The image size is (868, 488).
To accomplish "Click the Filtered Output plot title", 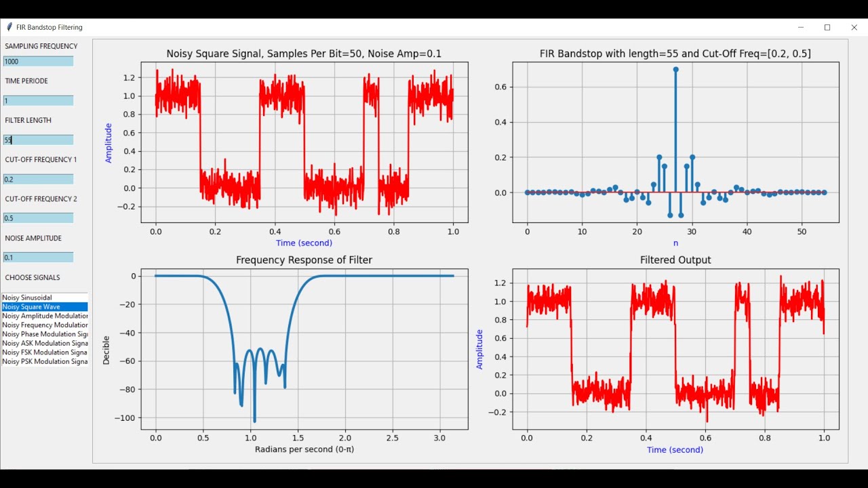I will (x=675, y=260).
